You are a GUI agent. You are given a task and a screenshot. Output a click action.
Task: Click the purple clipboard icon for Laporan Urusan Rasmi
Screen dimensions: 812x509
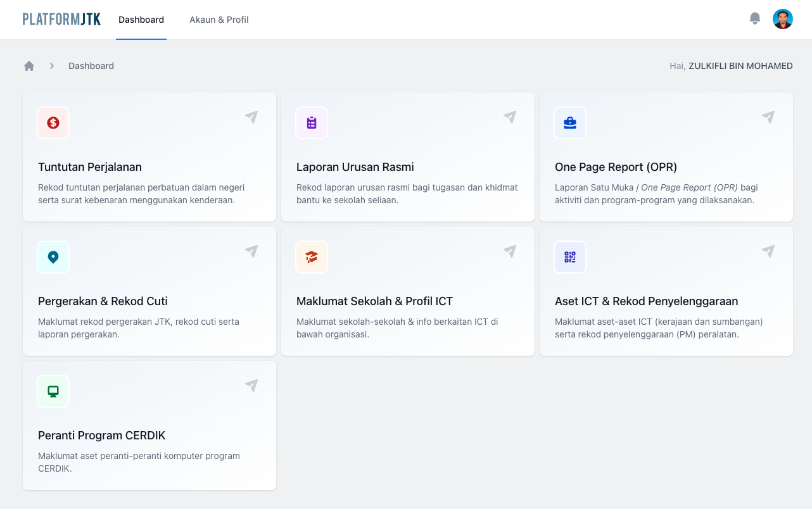312,123
